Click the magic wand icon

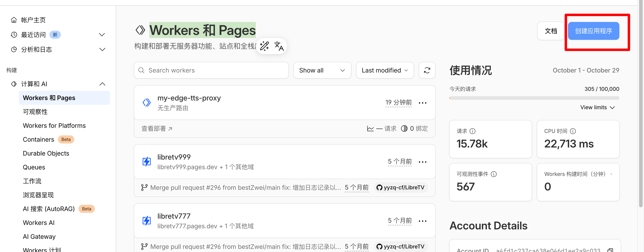pos(264,46)
